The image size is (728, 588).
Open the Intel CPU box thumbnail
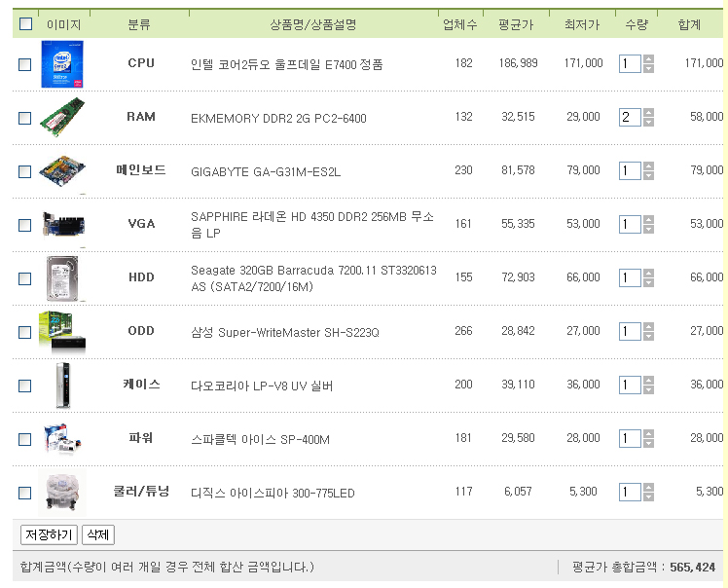tap(62, 64)
